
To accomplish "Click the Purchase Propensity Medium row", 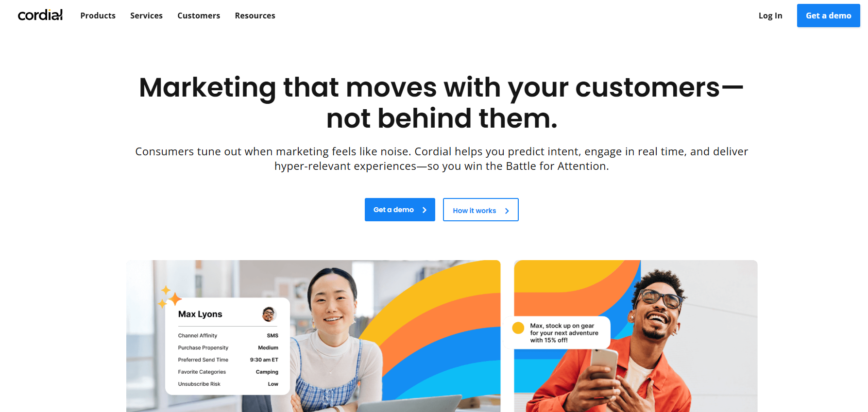I will click(228, 347).
